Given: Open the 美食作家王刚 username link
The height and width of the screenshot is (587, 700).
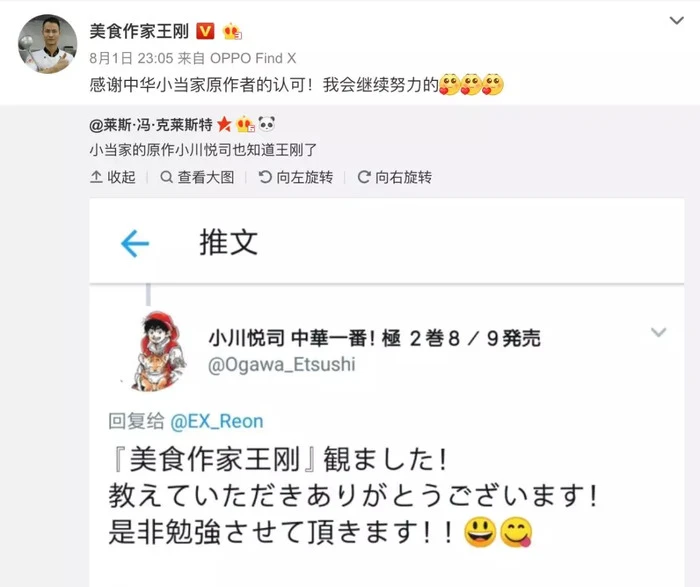Looking at the screenshot, I should pos(139,31).
